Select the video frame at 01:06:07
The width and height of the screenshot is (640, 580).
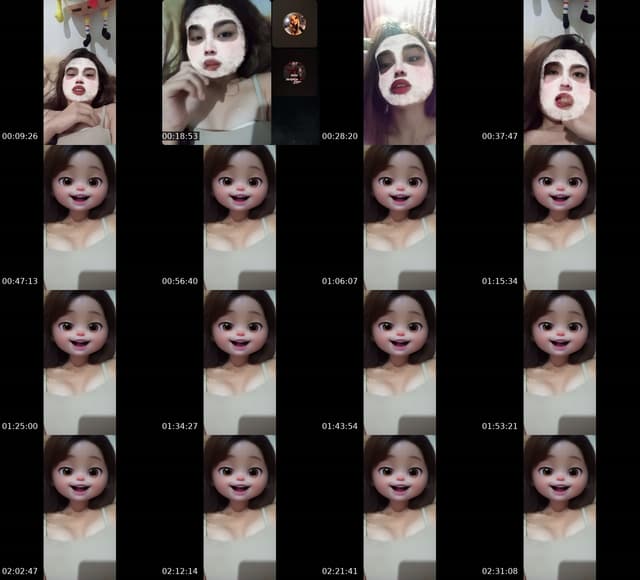400,217
